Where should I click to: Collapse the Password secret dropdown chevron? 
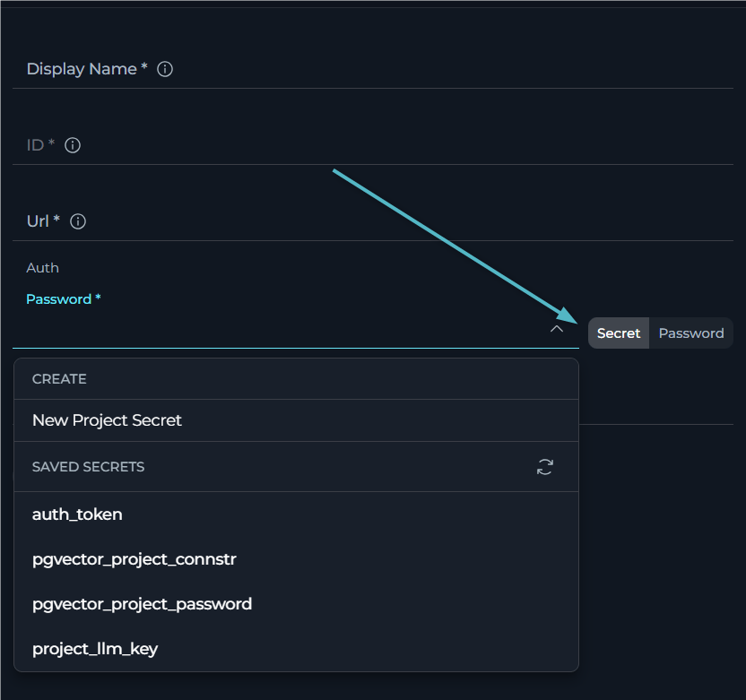coord(557,329)
